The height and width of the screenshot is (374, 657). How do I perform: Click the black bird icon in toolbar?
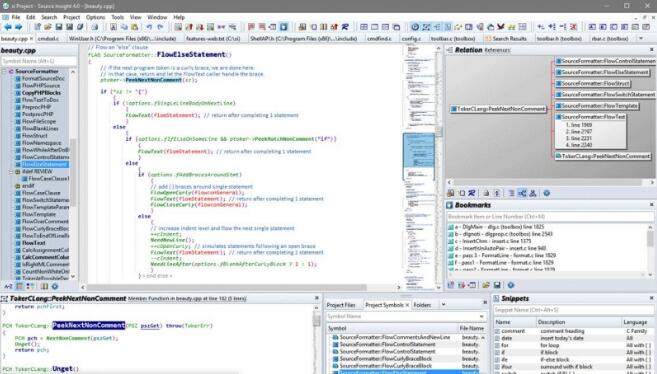501,27
